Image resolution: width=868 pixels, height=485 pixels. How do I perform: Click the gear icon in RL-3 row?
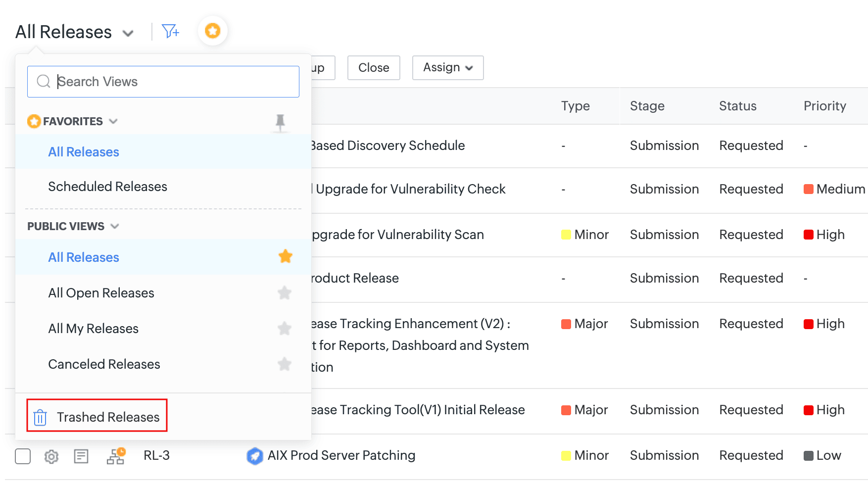click(x=51, y=456)
